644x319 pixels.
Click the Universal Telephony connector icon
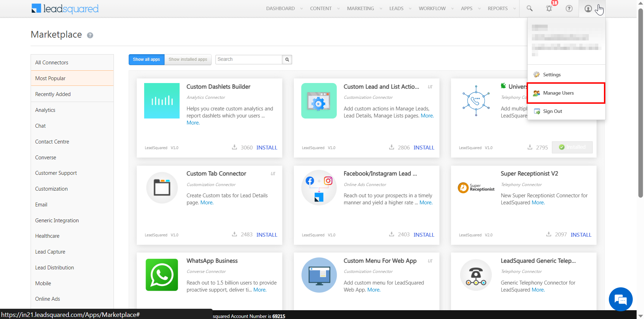pyautogui.click(x=476, y=101)
